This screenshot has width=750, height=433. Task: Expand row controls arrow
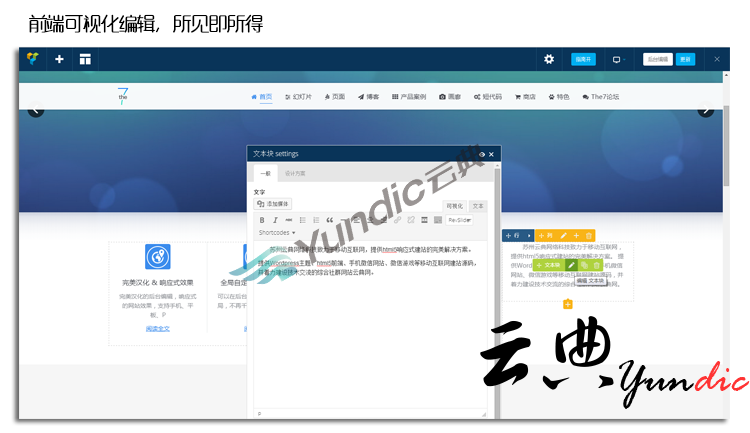coord(529,235)
